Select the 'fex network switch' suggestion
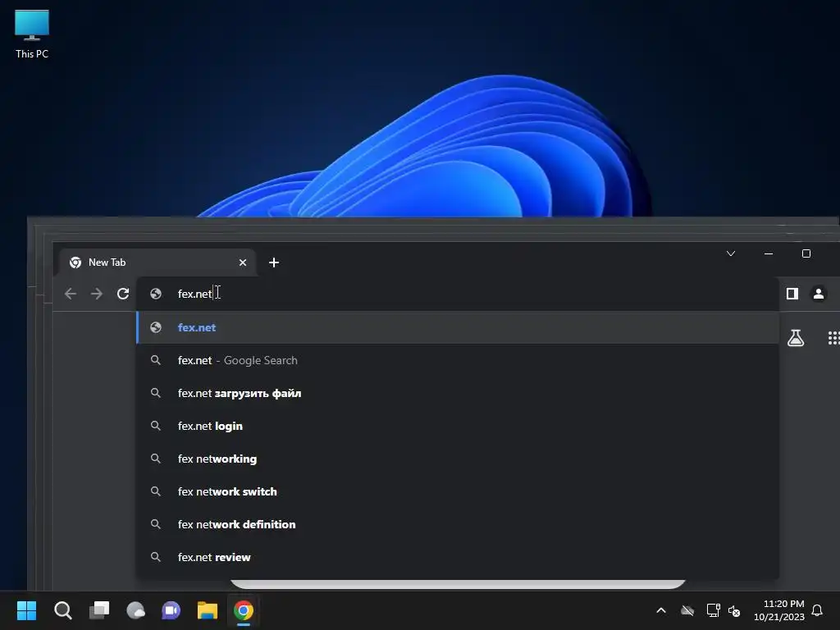The width and height of the screenshot is (840, 630). click(x=458, y=491)
